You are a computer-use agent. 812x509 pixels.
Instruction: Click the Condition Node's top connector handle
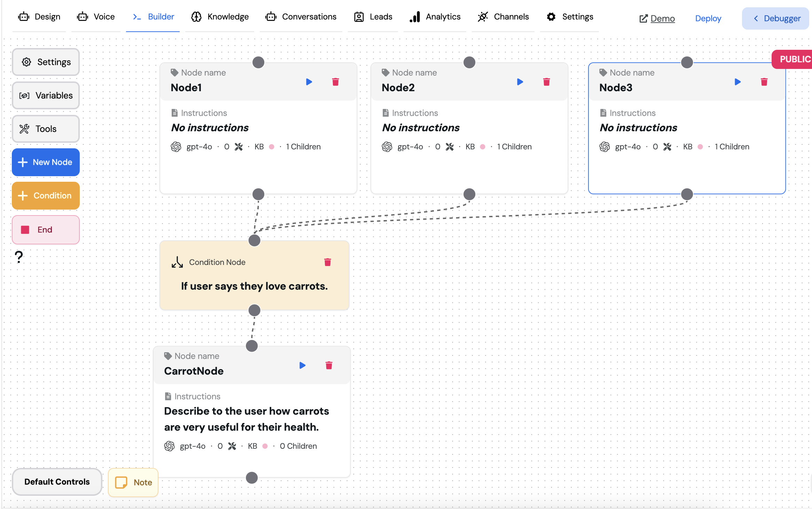[x=255, y=240]
